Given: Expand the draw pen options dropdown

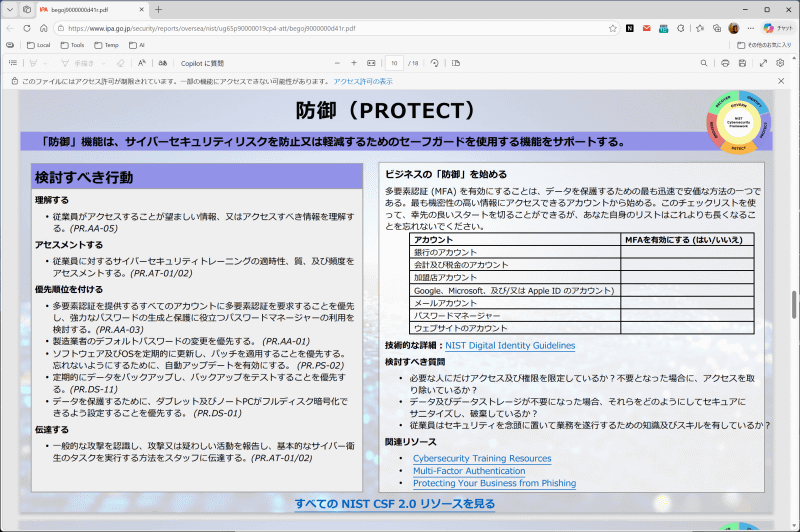Looking at the screenshot, I should pyautogui.click(x=104, y=63).
